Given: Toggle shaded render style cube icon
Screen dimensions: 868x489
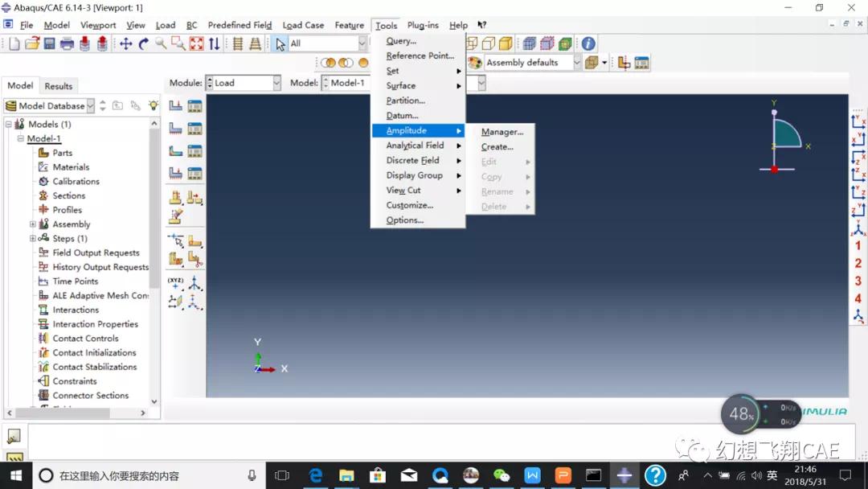Looking at the screenshot, I should click(506, 43).
